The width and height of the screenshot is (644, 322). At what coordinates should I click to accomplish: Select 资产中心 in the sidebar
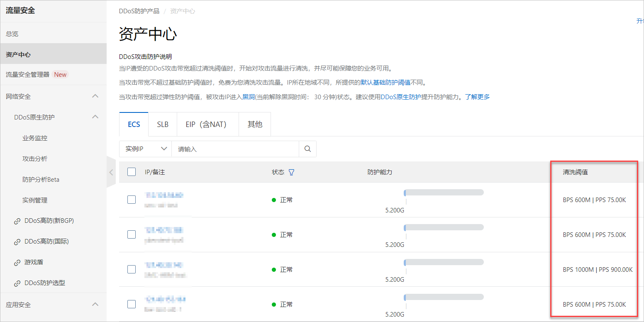tap(53, 54)
